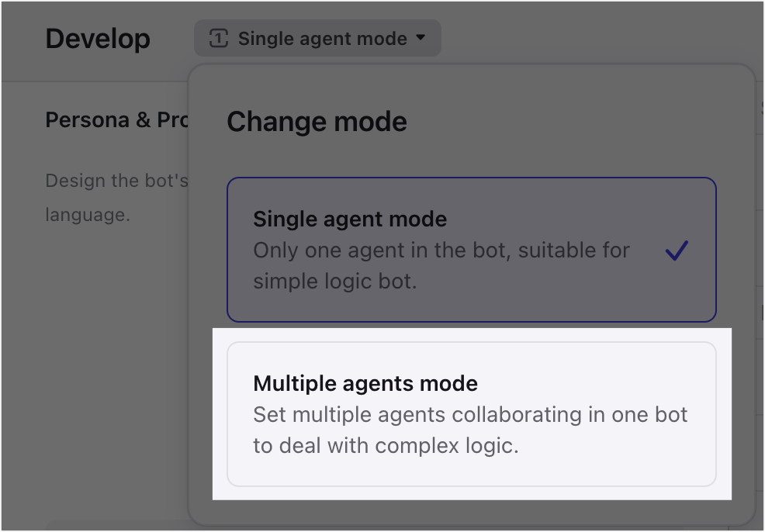Image resolution: width=765 pixels, height=532 pixels.
Task: Click the checkmark on Single agent mode
Action: point(677,250)
